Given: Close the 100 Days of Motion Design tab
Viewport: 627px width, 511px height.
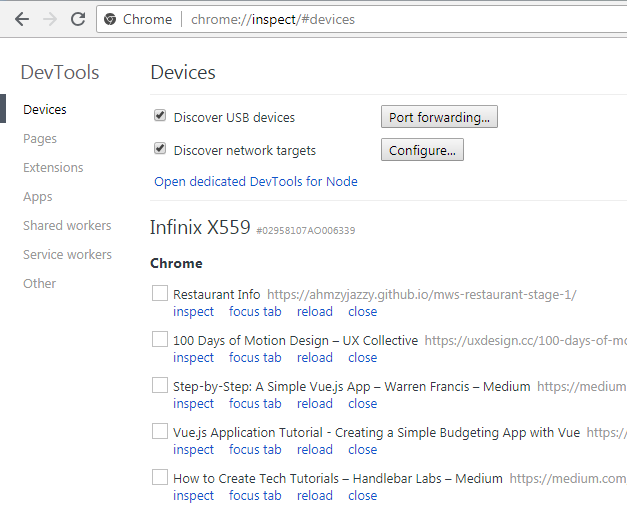Looking at the screenshot, I should point(362,357).
